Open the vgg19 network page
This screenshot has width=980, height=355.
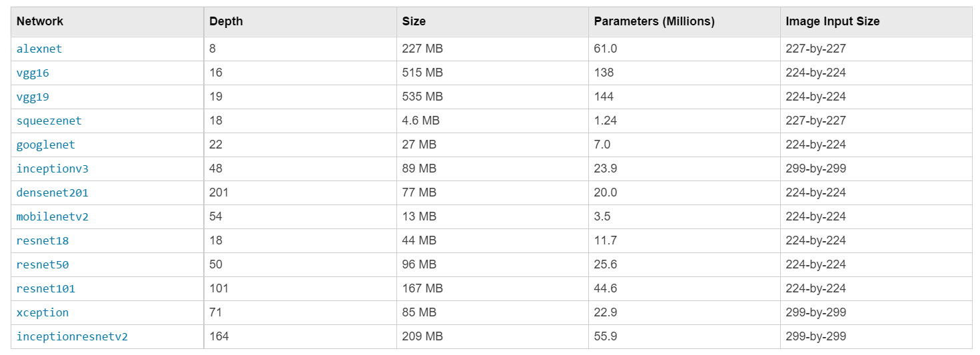click(33, 97)
